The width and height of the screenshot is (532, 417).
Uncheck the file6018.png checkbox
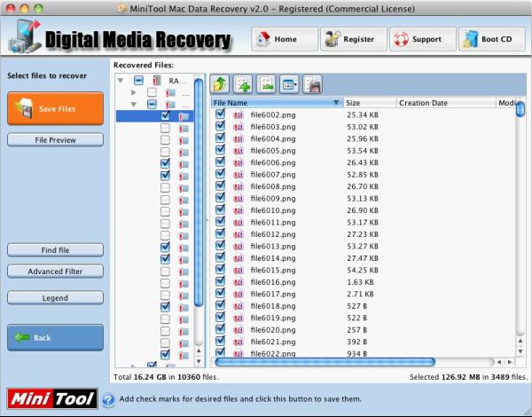220,305
